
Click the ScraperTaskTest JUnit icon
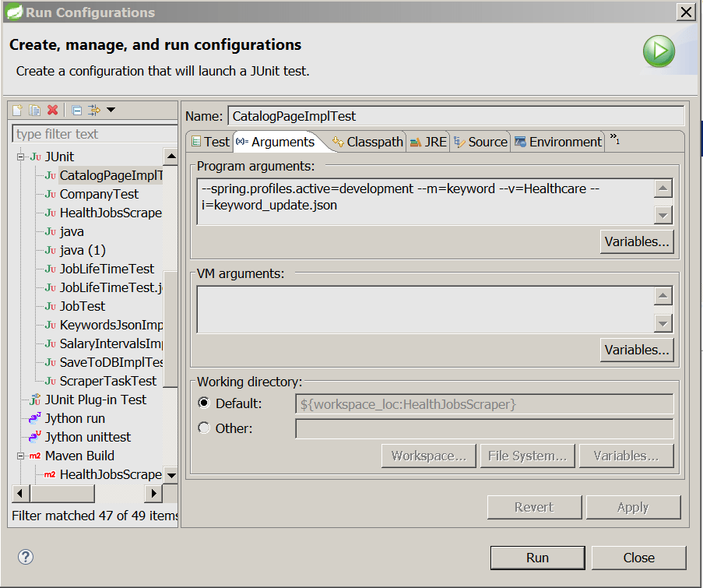(x=50, y=382)
